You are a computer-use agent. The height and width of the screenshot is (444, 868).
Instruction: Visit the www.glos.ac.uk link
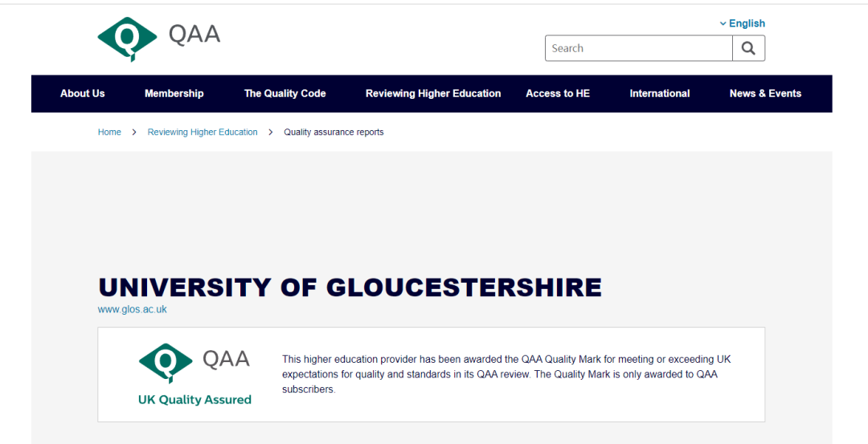[x=133, y=309]
